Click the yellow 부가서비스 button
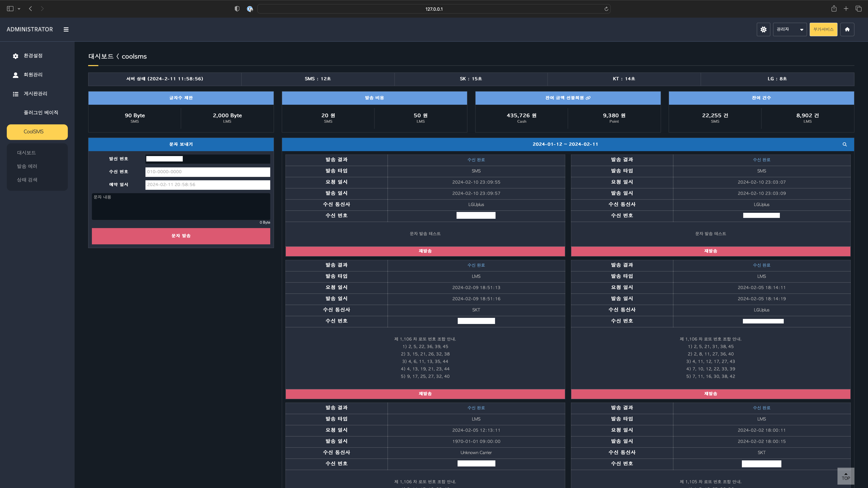This screenshot has width=868, height=488. click(x=823, y=30)
